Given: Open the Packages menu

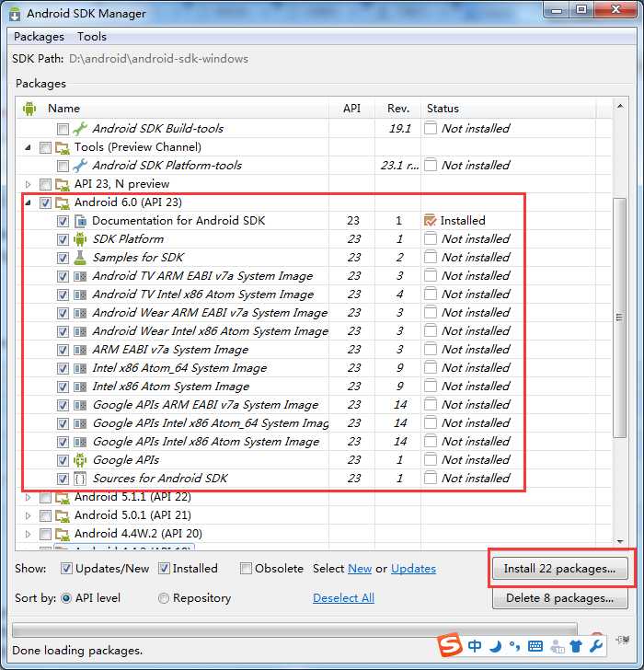Looking at the screenshot, I should tap(39, 37).
